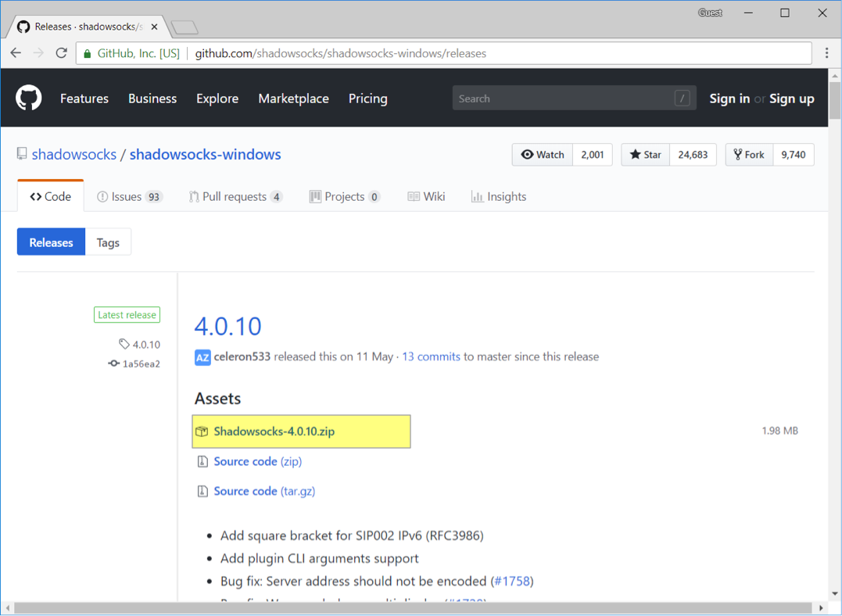
Task: Open Business in GitHub navigation
Action: click(152, 98)
